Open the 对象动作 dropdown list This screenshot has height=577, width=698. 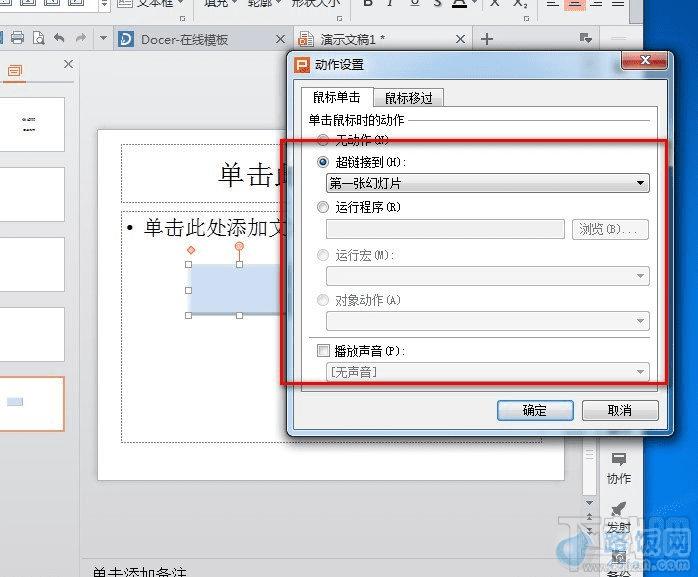(488, 321)
